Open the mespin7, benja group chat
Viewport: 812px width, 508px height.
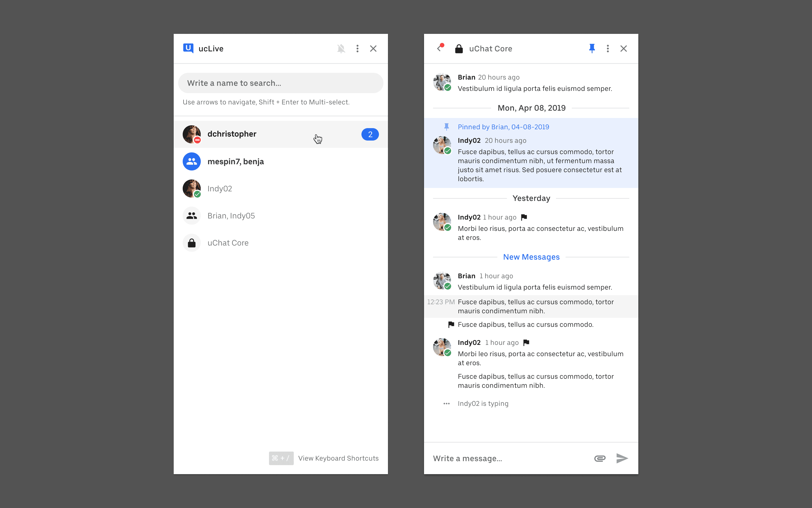(281, 162)
